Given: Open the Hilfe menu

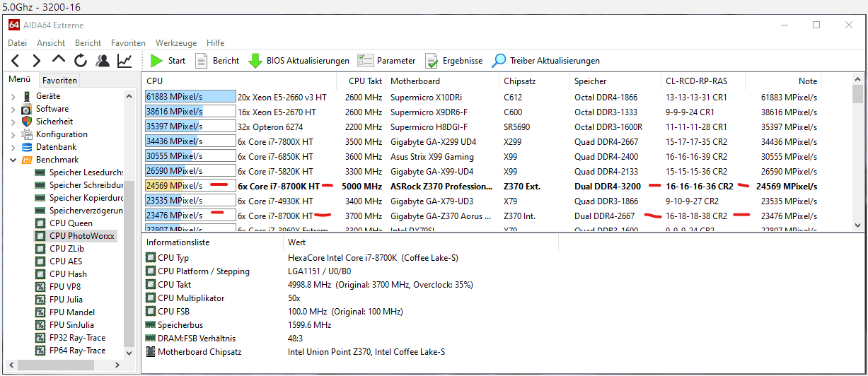Looking at the screenshot, I should click(215, 43).
